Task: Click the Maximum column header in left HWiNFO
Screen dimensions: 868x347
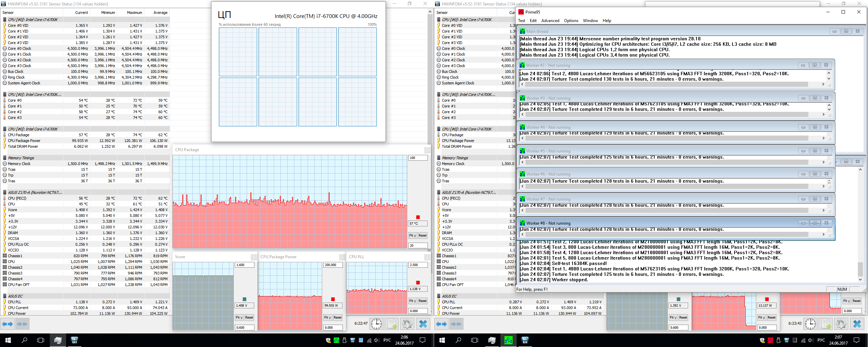Action: 135,13
